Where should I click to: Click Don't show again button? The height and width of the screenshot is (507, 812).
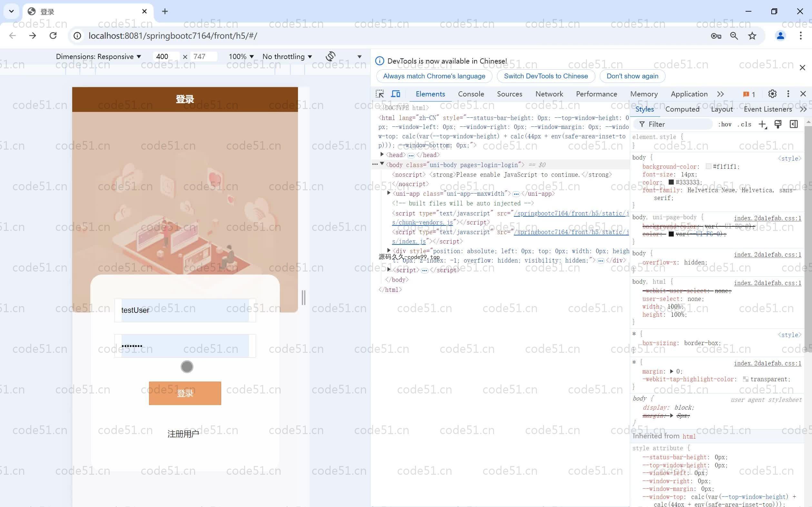click(x=632, y=76)
